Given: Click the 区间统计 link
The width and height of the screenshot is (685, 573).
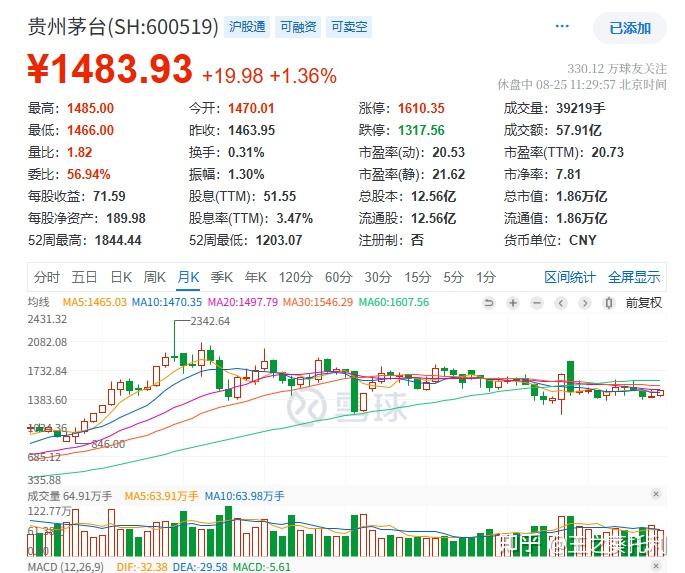Looking at the screenshot, I should click(570, 277).
